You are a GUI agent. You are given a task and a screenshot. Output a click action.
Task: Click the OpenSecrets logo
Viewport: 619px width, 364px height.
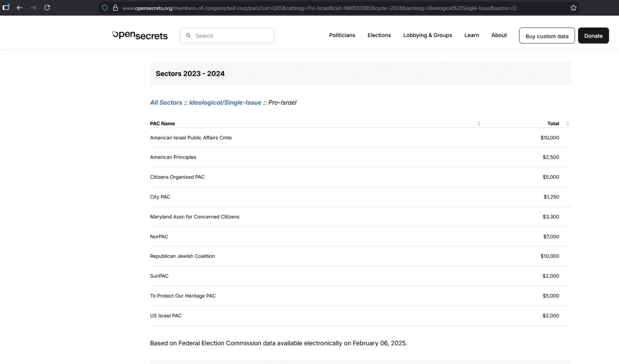click(140, 35)
